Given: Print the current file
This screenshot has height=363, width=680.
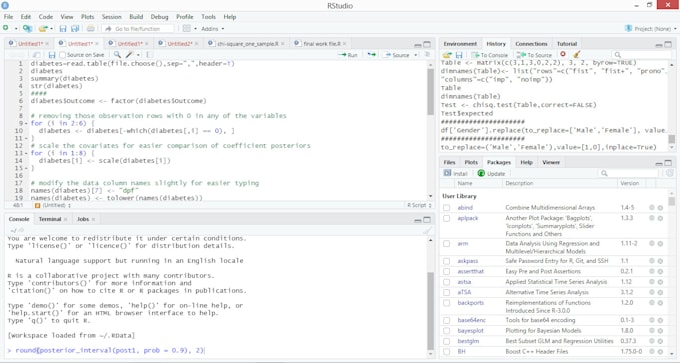Looking at the screenshot, I should tap(90, 29).
